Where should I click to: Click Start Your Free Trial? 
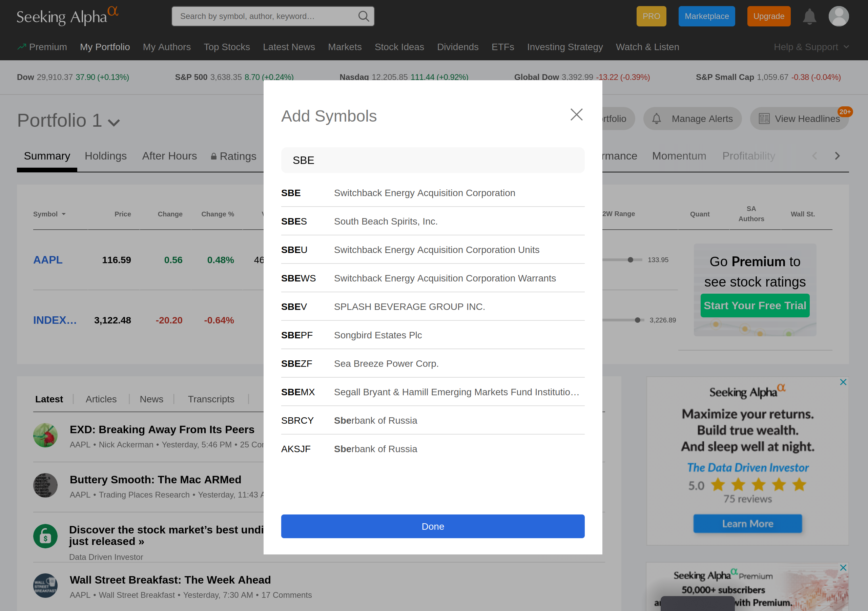755,305
